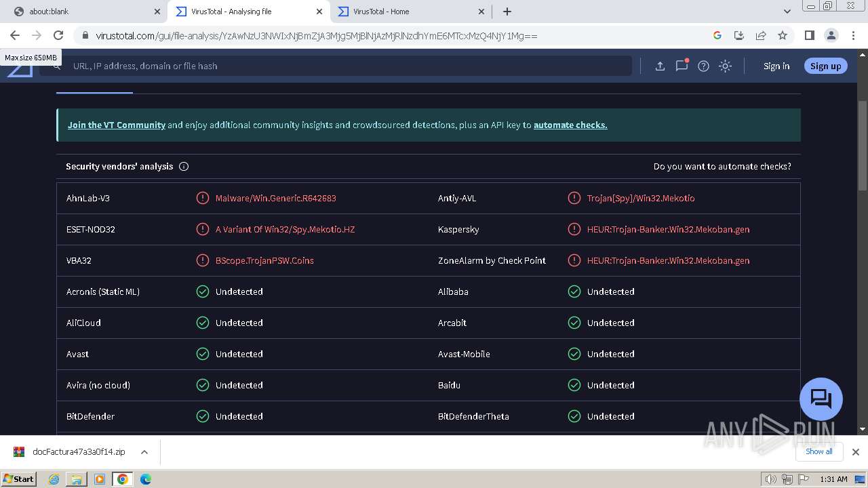The image size is (868, 488).
Task: Select Trojan[Spy]/Win32.Mekotio detection text
Action: coord(641,198)
